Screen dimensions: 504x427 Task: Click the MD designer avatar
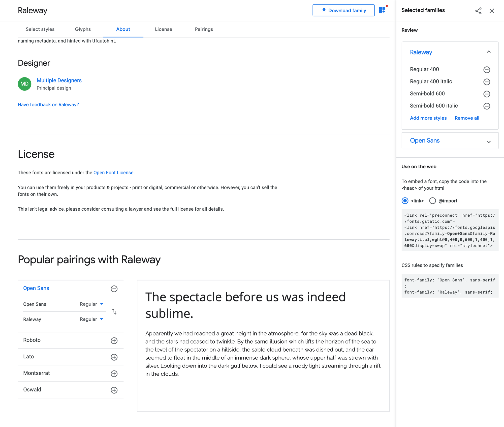24,84
